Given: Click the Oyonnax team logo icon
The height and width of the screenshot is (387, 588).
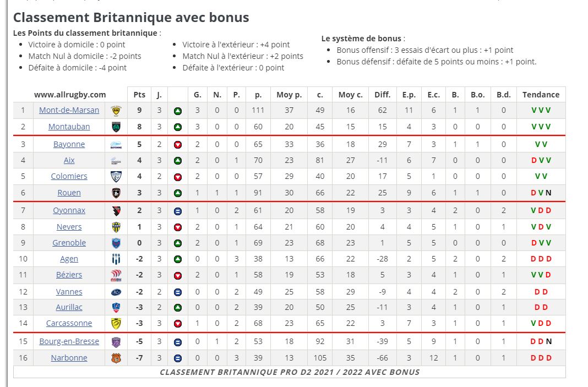Looking at the screenshot, I should pos(116,210).
